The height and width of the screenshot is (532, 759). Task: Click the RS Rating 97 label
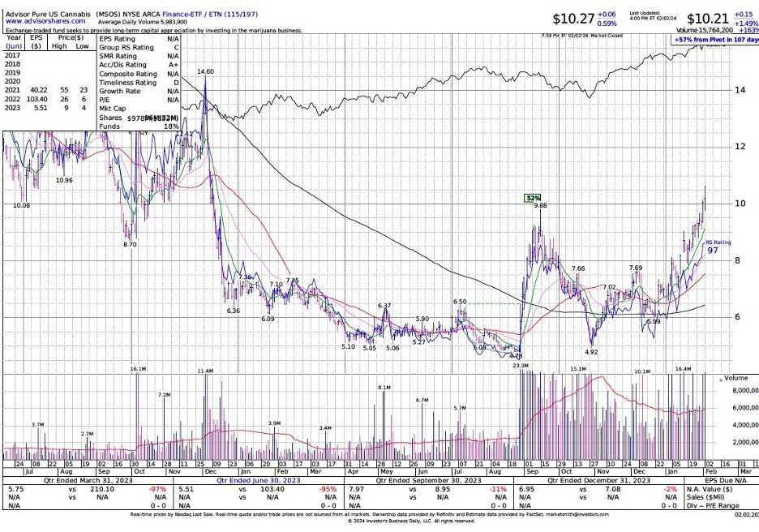pyautogui.click(x=718, y=247)
